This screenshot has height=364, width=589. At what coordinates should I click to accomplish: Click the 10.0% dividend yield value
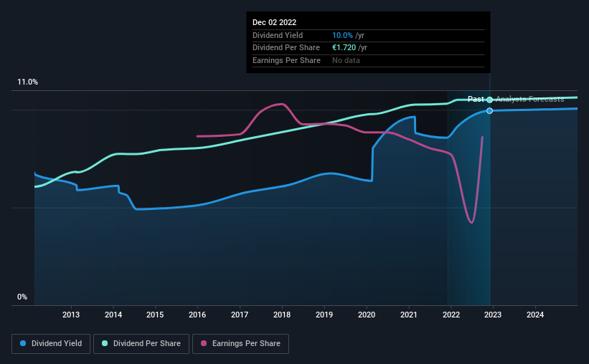click(x=342, y=35)
